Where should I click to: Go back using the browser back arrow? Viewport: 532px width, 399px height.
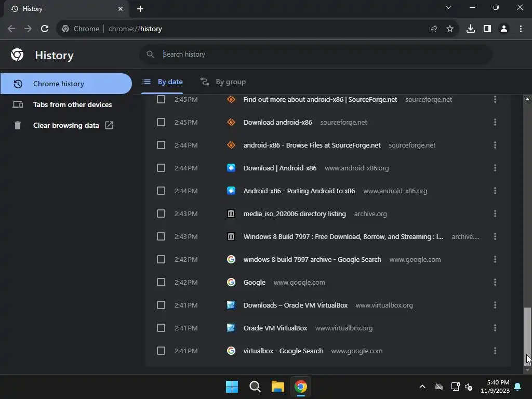point(11,29)
